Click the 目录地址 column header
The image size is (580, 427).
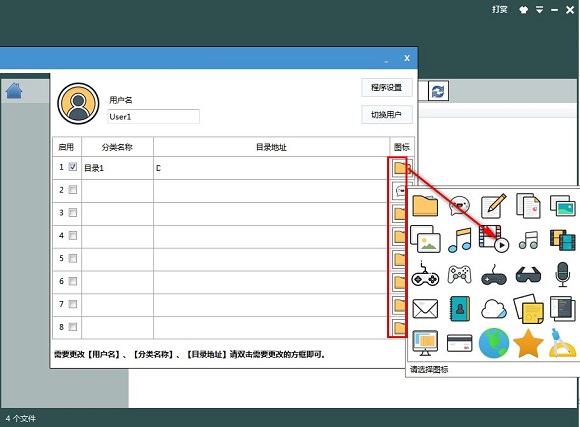tap(272, 147)
